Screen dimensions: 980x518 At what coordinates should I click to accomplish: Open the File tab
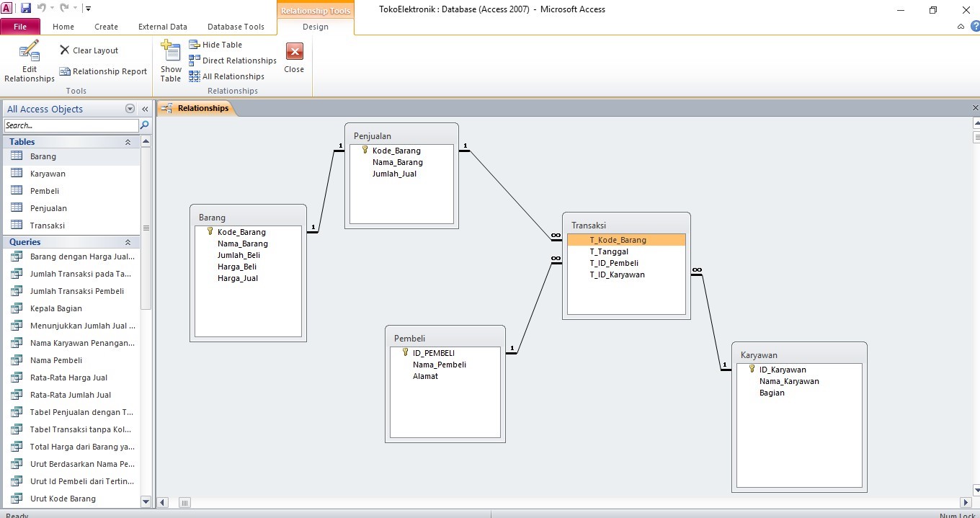pos(20,27)
